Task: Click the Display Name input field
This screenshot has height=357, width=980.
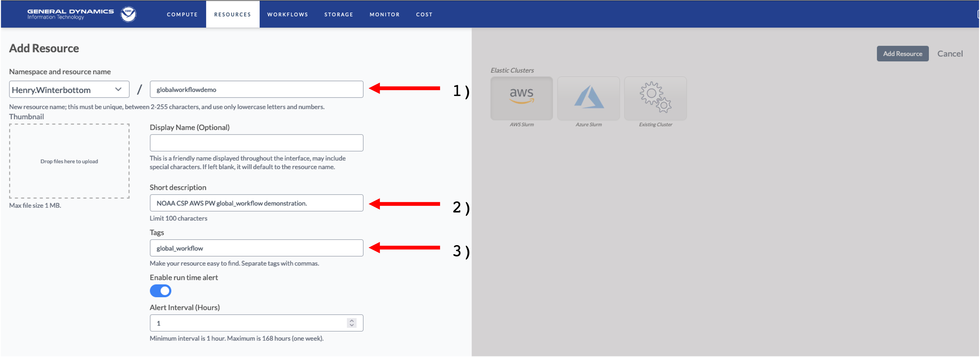Action: [256, 143]
